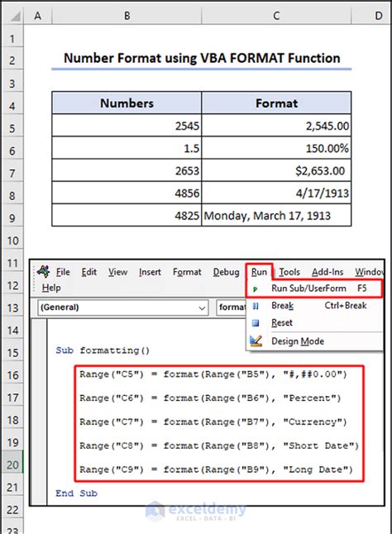Click the 'End Sub' code line
392x534 pixels.
point(77,493)
